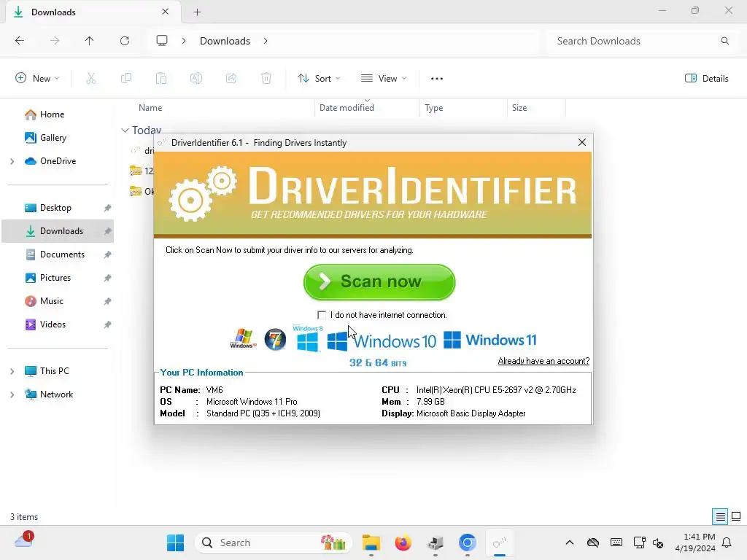
Task: Show hidden system tray icons
Action: coord(569,542)
